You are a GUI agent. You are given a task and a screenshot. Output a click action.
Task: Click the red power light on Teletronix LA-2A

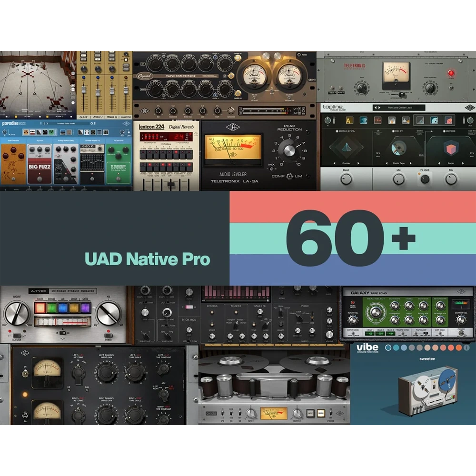coord(451,73)
